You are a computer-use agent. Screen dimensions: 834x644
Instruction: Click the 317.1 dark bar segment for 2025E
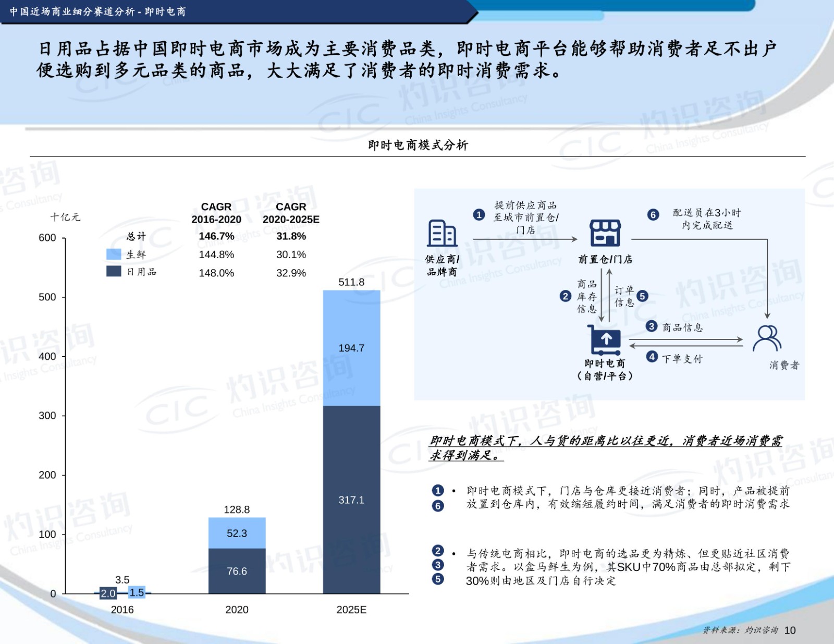click(x=351, y=500)
